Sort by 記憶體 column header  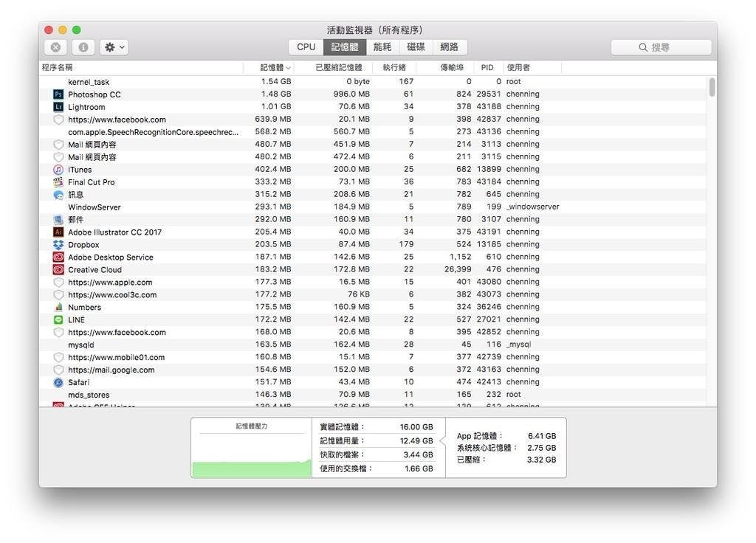pos(269,67)
